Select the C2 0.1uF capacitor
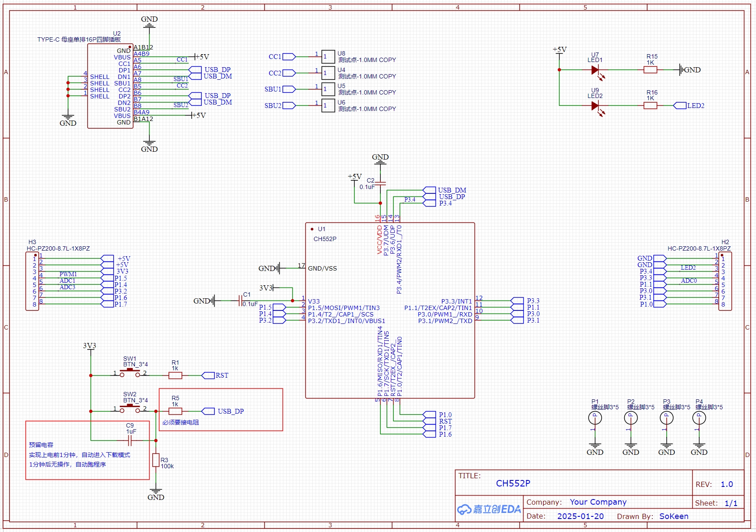The image size is (756, 532). [x=380, y=184]
